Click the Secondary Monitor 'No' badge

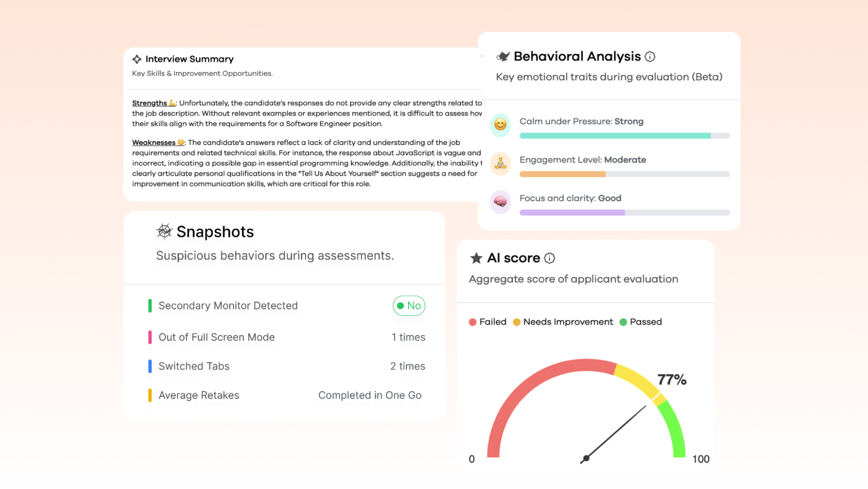tap(409, 306)
